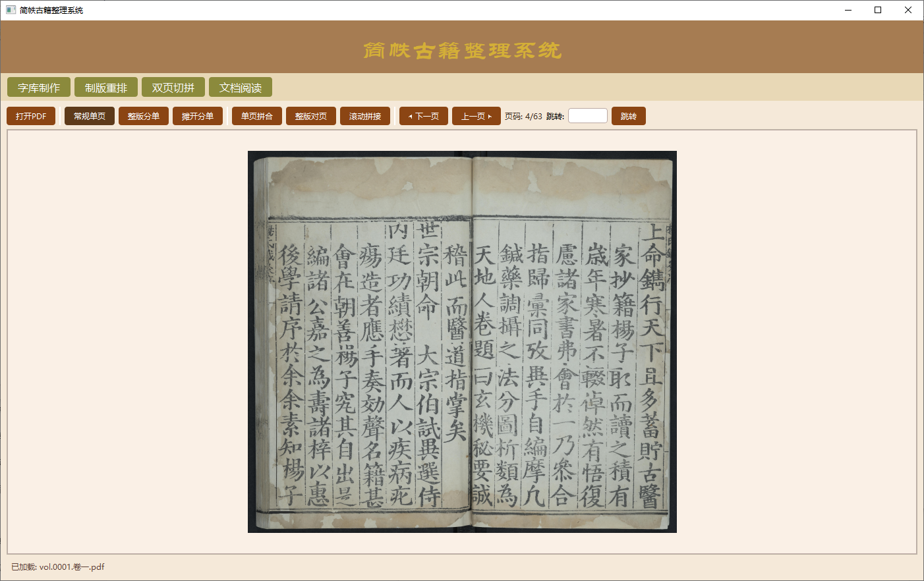
Task: Switch to the 制版重排 tab
Action: pyautogui.click(x=106, y=88)
